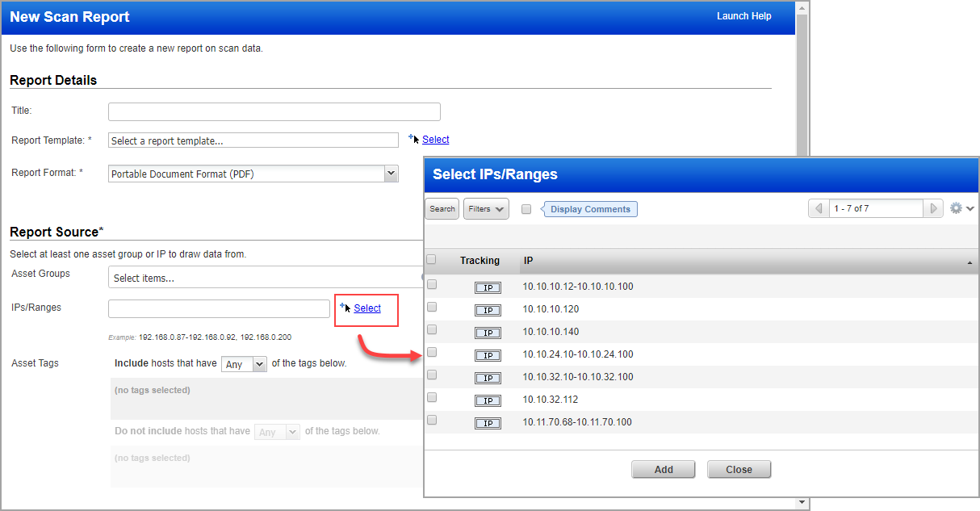Click the plus icon beside Report Template Select
The width and height of the screenshot is (980, 511).
(413, 138)
